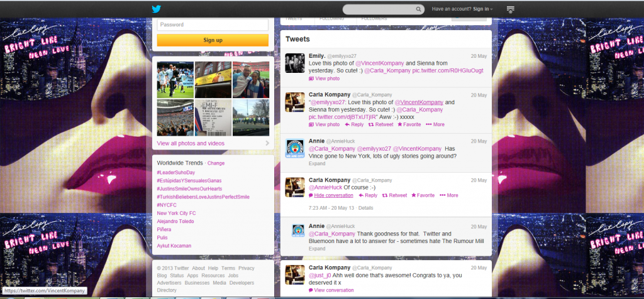
Task: Click the search magnifier icon
Action: (x=418, y=9)
